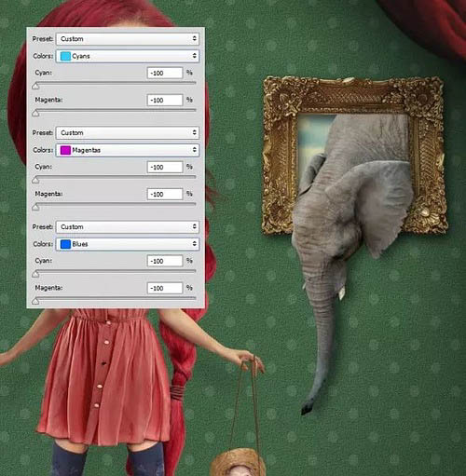Click the Magenta value field under Cyans

coord(165,100)
